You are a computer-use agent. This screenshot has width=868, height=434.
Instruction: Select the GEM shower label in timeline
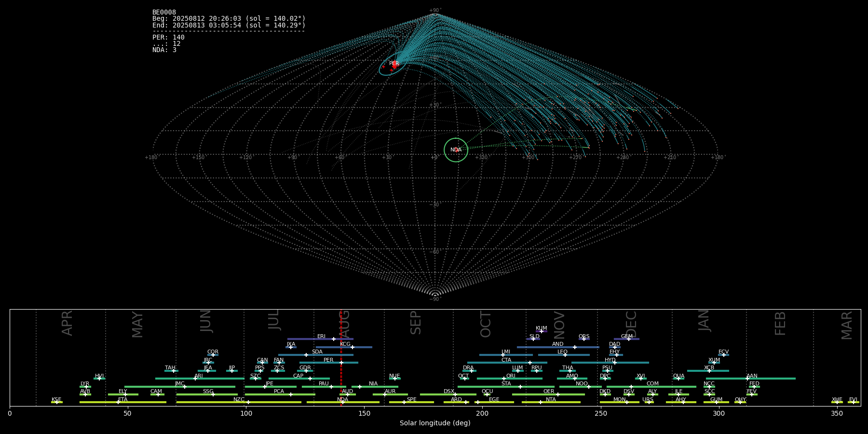point(626,337)
